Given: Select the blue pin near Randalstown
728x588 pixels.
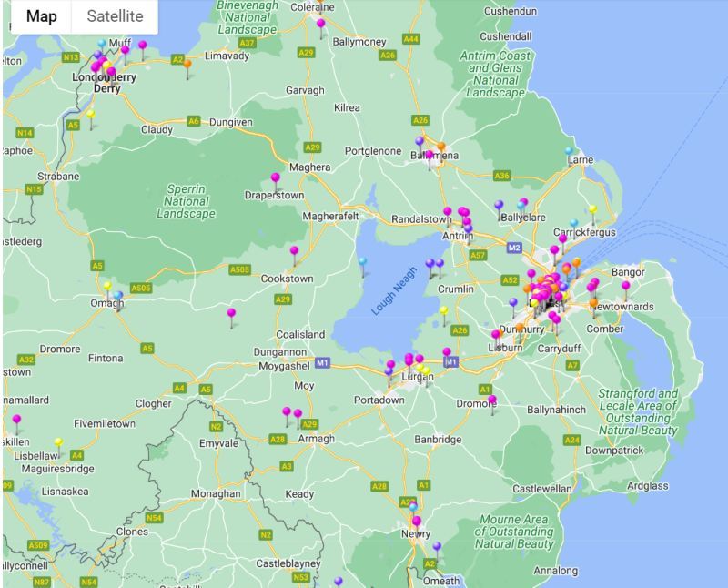Looking at the screenshot, I should (468, 228).
